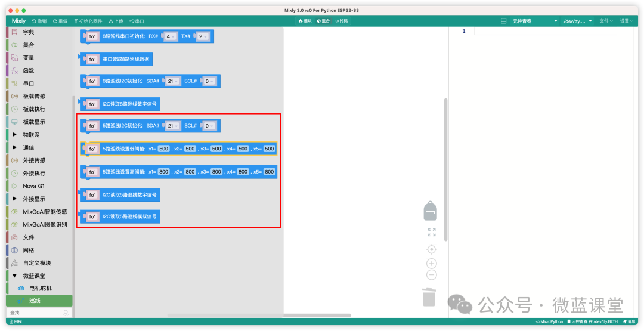Open SCL# dropdown in 5路巡线I2C block
Viewport: 644px width, 331px height.
(209, 126)
